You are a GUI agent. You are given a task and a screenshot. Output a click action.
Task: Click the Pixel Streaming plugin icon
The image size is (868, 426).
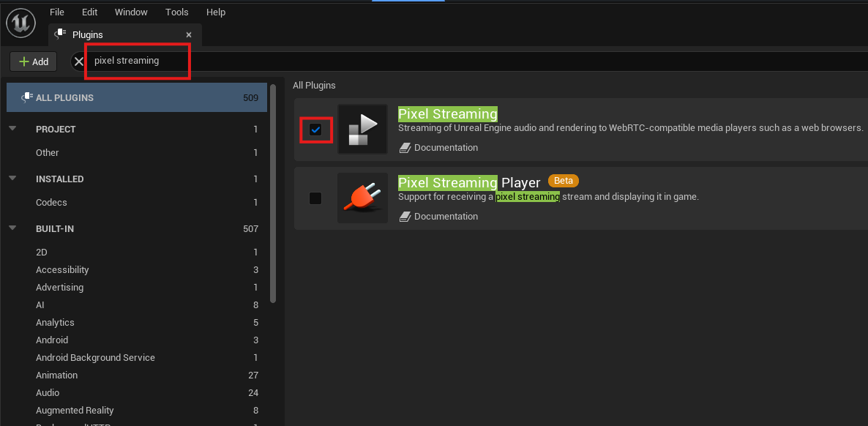click(363, 130)
